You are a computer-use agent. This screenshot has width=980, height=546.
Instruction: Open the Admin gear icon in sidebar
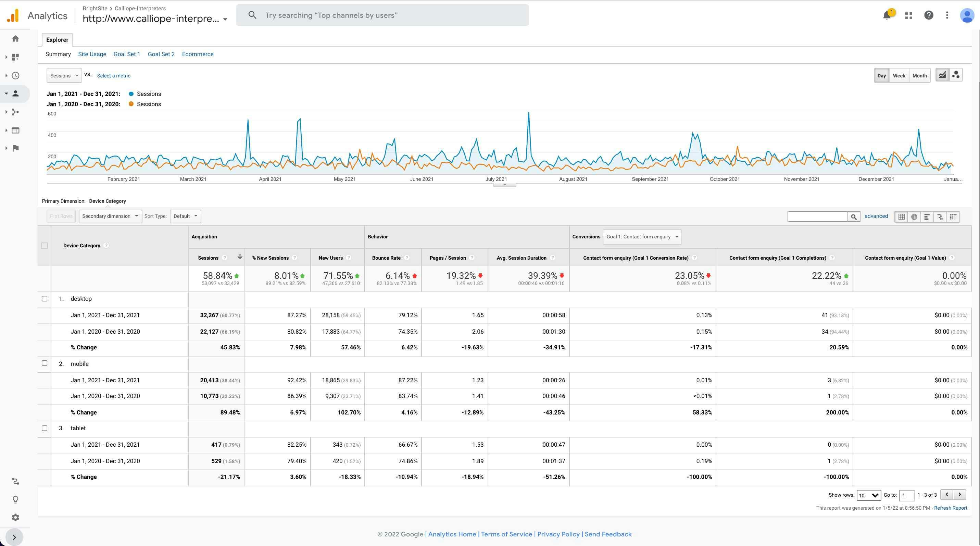click(15, 518)
